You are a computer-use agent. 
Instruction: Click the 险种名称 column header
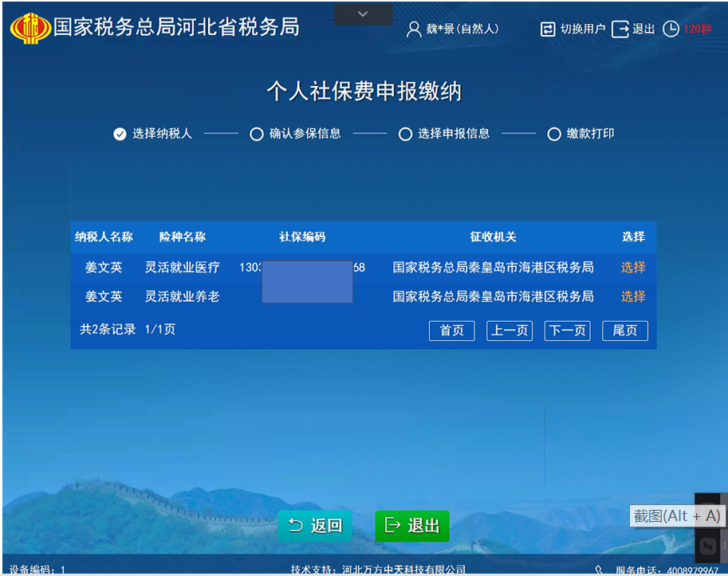(x=183, y=237)
